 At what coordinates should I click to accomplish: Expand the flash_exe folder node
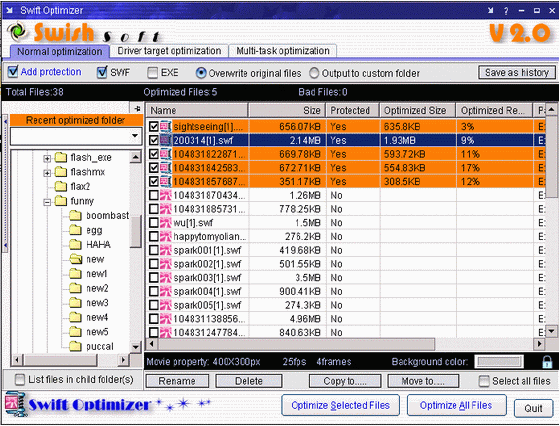click(47, 158)
